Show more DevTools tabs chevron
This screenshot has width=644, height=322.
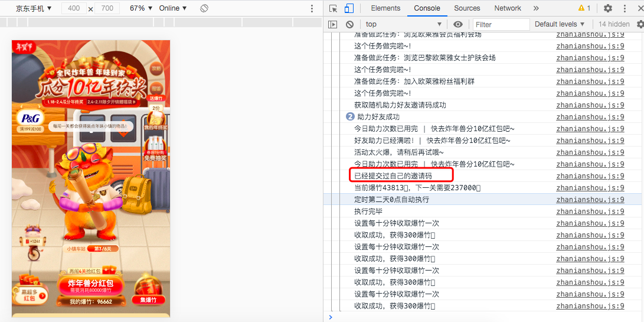[x=536, y=8]
